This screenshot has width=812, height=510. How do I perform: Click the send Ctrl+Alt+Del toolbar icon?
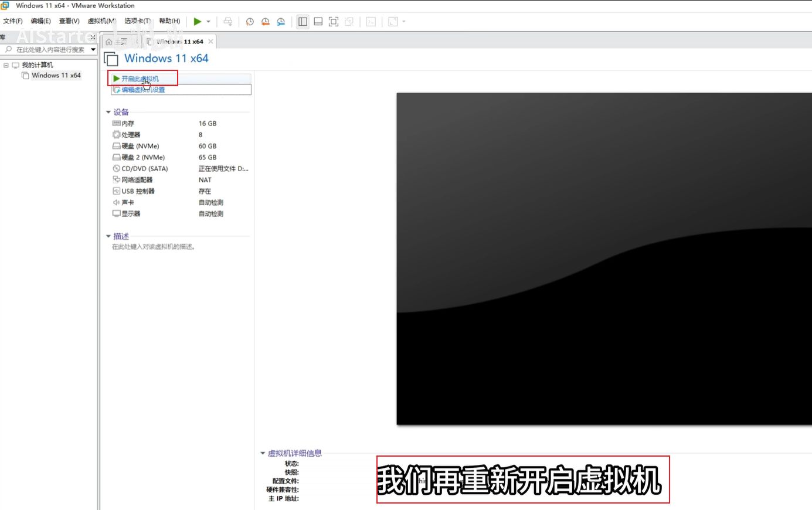tap(228, 22)
